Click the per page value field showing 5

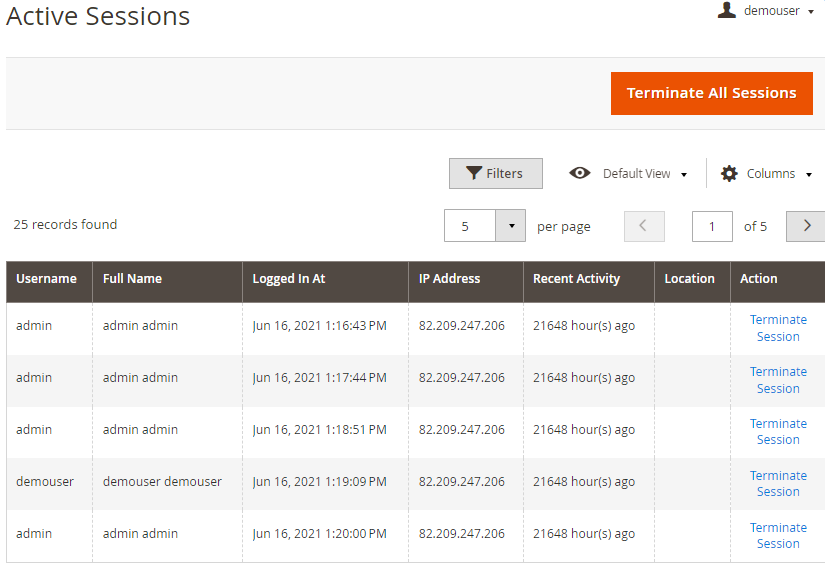pyautogui.click(x=470, y=226)
